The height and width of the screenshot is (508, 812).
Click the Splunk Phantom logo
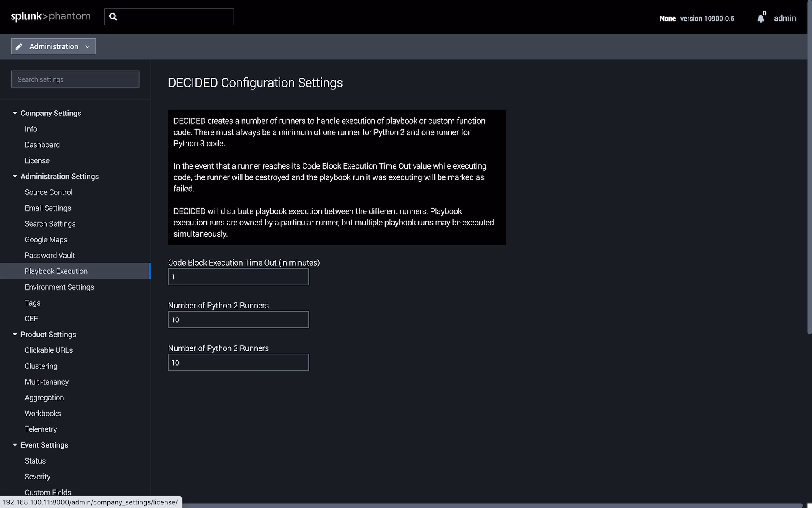[x=51, y=17]
